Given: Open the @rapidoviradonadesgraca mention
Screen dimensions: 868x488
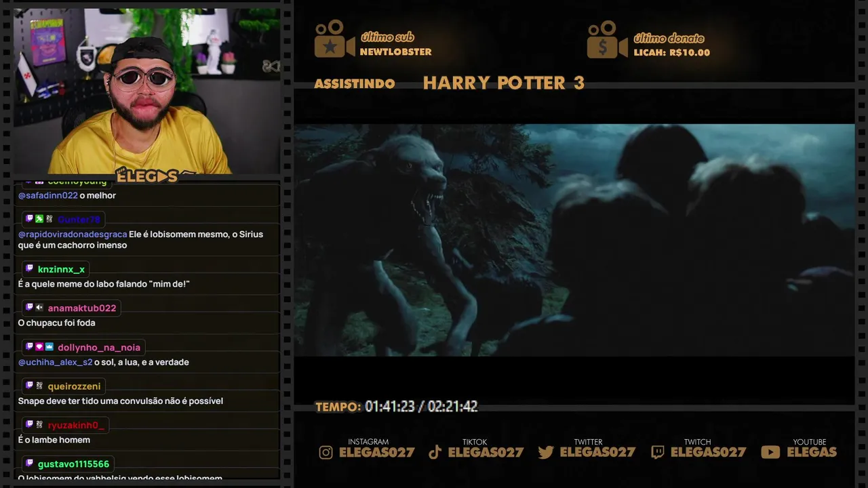Looking at the screenshot, I should coord(72,235).
